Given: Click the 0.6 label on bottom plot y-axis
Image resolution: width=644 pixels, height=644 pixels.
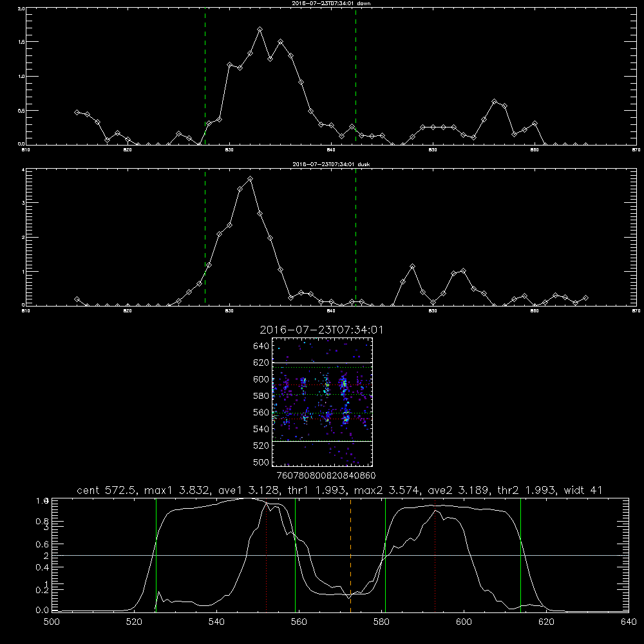Looking at the screenshot, I should pos(43,544).
